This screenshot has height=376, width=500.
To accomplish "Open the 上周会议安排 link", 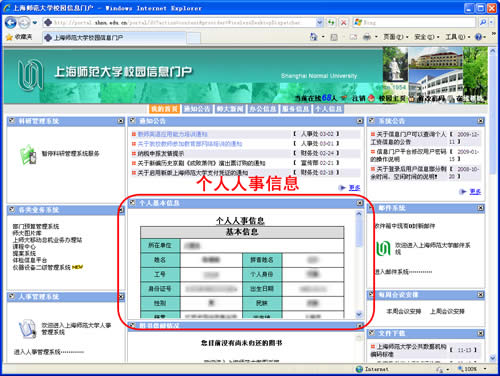I will 447,312.
